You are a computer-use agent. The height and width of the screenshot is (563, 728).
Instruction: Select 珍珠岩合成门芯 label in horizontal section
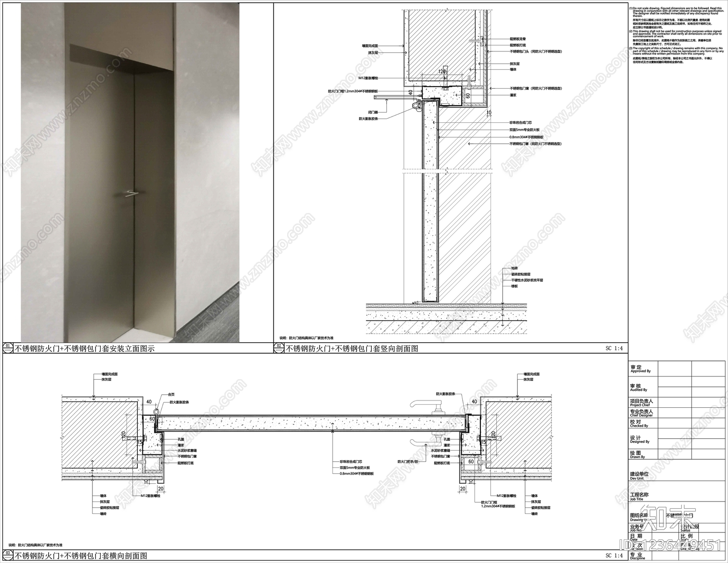pyautogui.click(x=350, y=461)
